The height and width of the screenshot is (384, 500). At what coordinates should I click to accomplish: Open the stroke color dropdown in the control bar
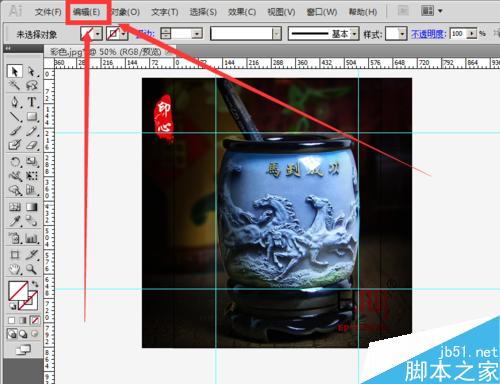pyautogui.click(x=124, y=34)
